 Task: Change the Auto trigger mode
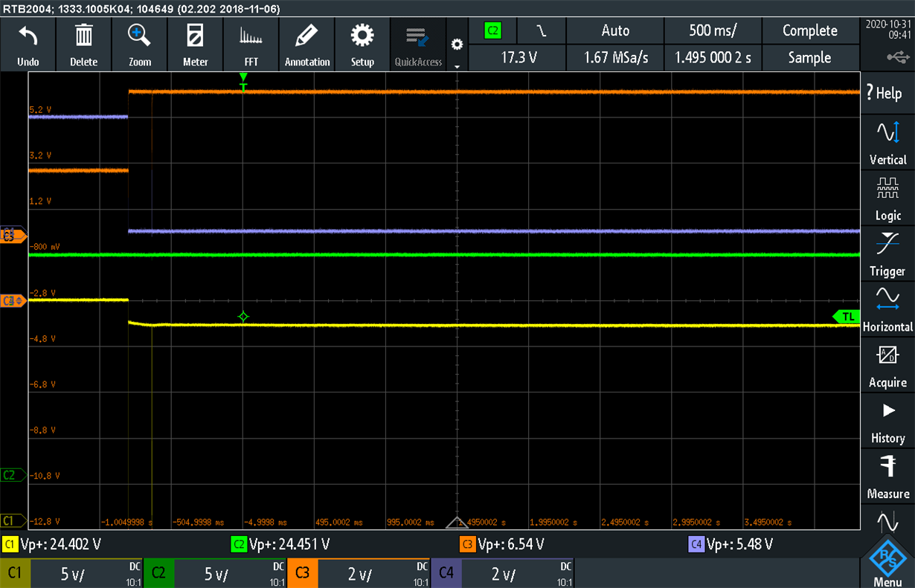[615, 30]
